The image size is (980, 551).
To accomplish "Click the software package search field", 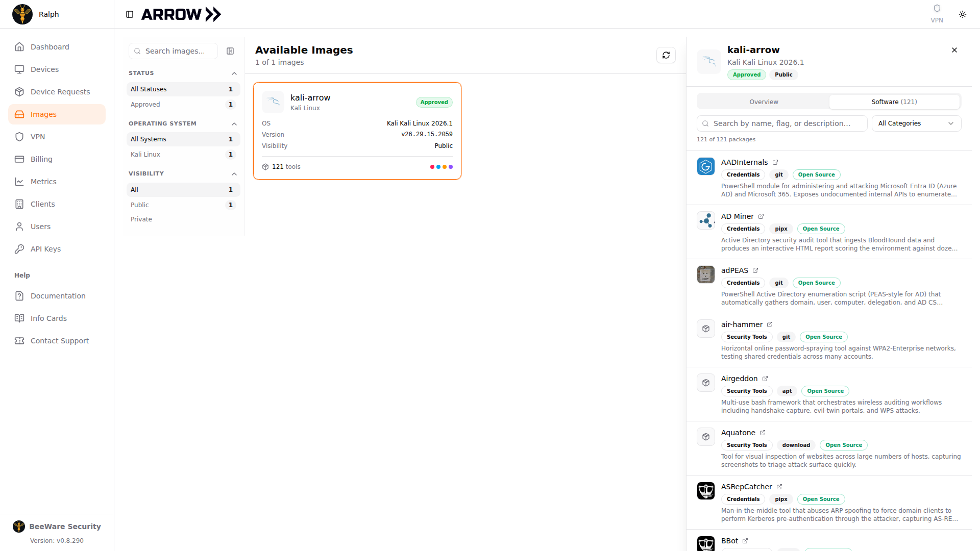I will pyautogui.click(x=782, y=123).
